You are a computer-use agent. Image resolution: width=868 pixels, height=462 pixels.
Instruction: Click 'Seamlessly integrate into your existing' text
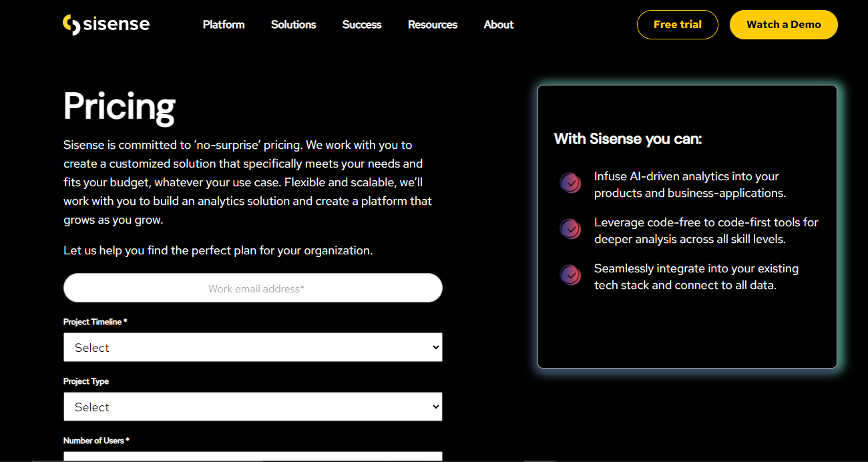696,276
